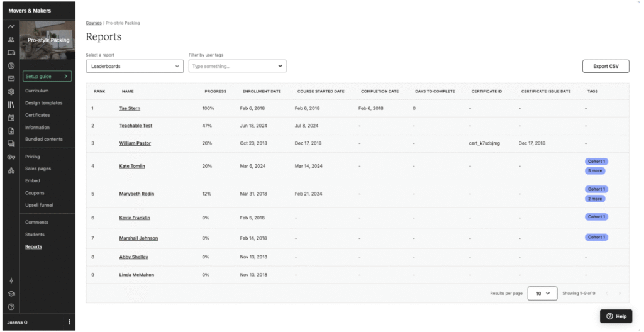Open Sales pages in the course menu
Image resolution: width=644 pixels, height=332 pixels.
tap(38, 169)
